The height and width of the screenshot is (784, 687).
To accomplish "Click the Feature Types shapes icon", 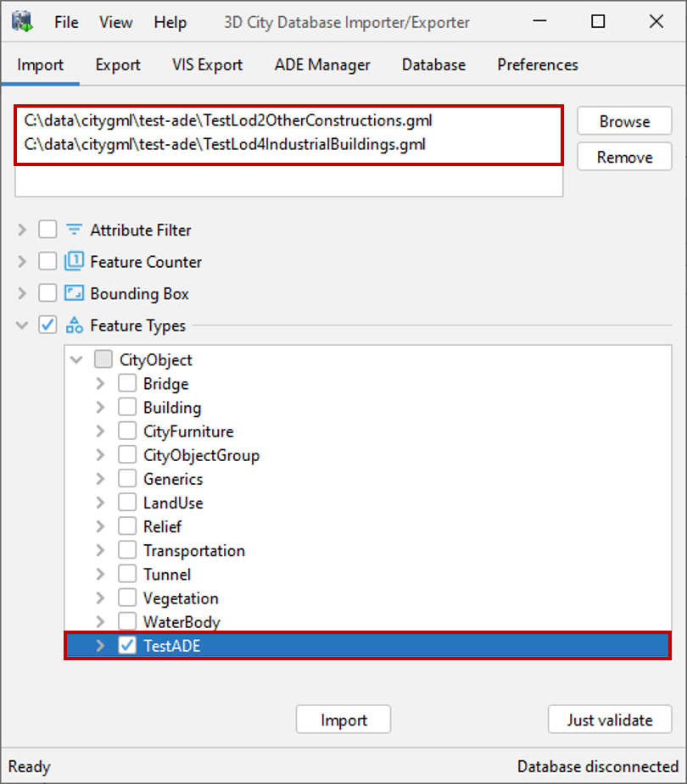I will tap(74, 325).
